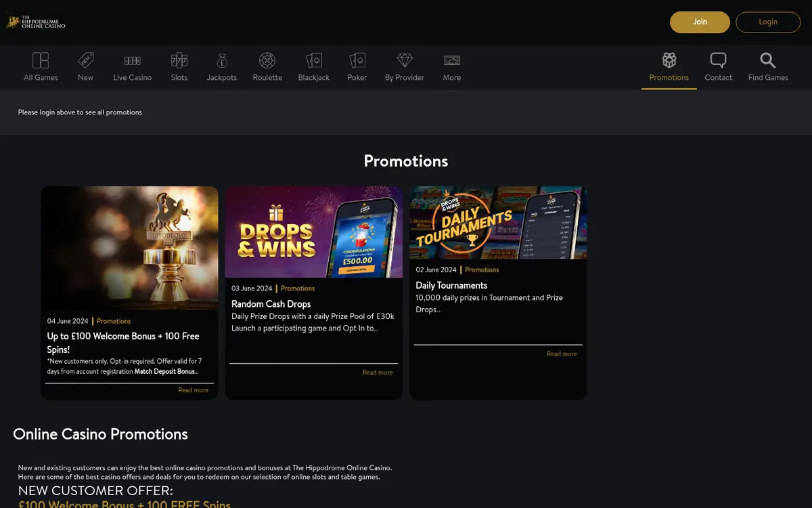Screen dimensions: 812x508
Task: Click the By Provider menu label
Action: (405, 77)
